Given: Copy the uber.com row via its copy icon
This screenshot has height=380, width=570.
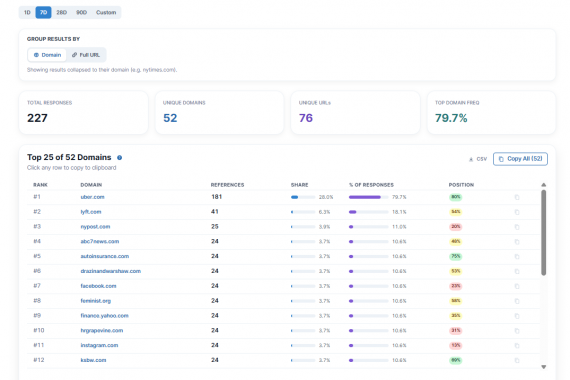Looking at the screenshot, I should [517, 197].
